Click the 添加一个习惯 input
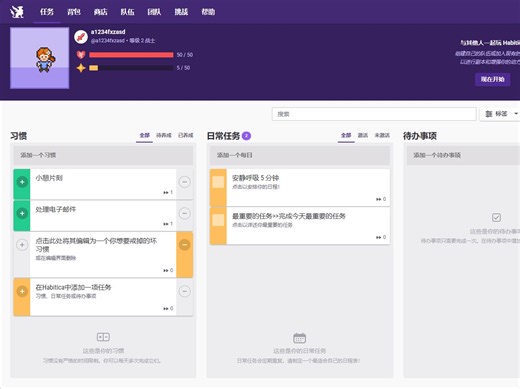 click(x=103, y=155)
